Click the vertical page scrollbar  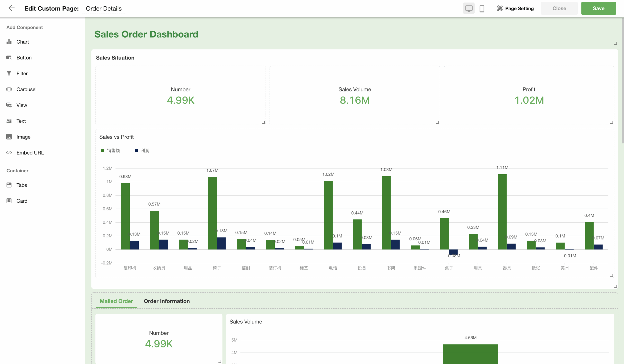click(622, 80)
